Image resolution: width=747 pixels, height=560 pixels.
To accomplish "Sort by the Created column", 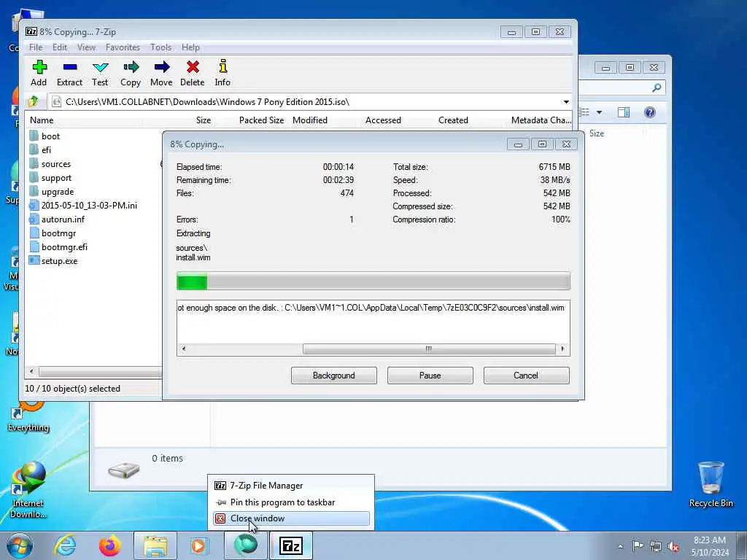I will tap(453, 120).
